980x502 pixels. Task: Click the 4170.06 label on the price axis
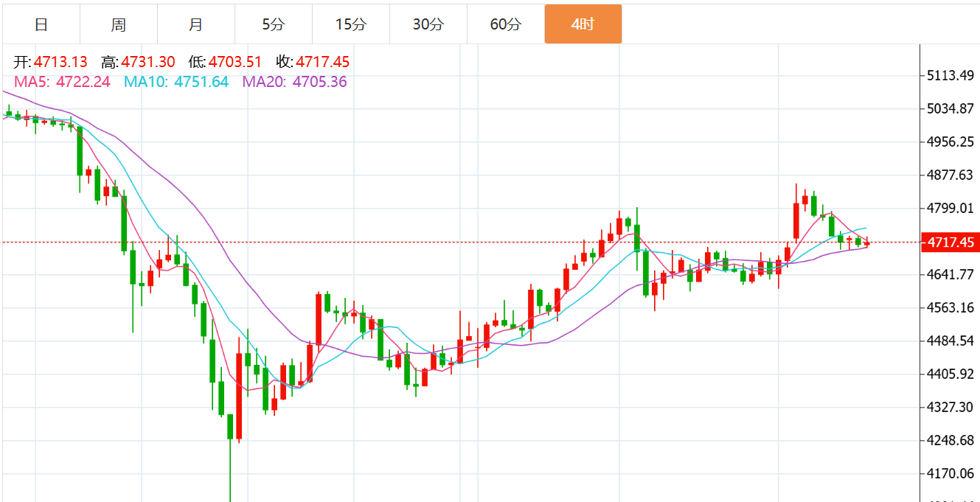tap(951, 473)
